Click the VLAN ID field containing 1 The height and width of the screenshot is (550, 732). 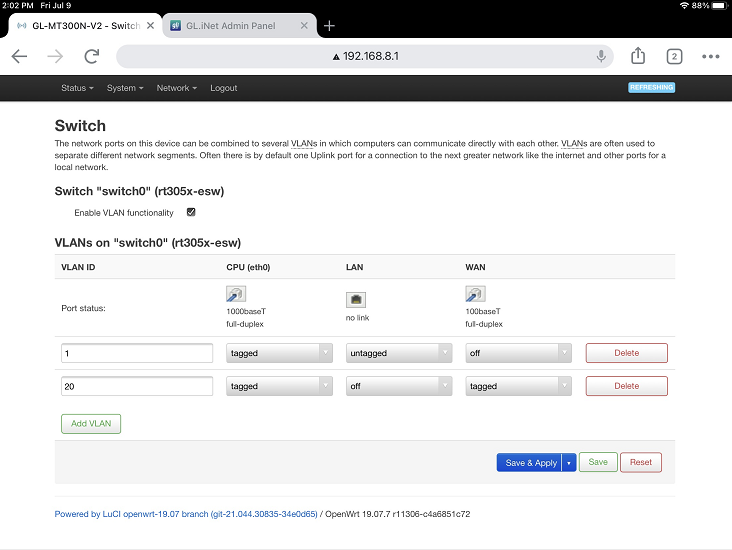[x=137, y=353]
